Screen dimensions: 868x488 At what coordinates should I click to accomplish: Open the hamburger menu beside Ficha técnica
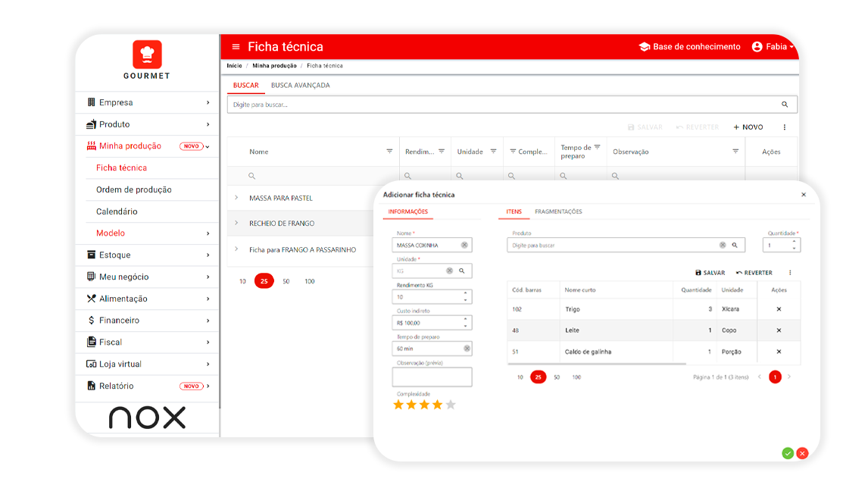point(236,47)
